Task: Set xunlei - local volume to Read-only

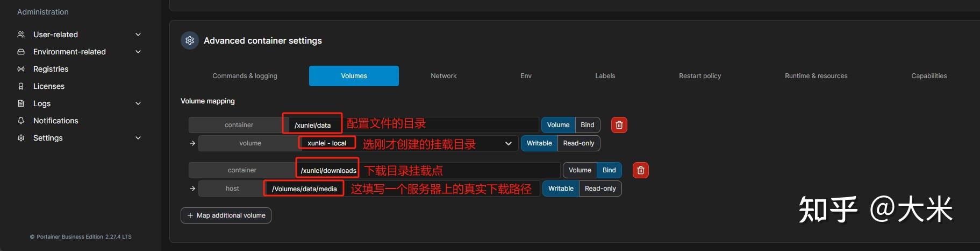Action: pyautogui.click(x=578, y=143)
